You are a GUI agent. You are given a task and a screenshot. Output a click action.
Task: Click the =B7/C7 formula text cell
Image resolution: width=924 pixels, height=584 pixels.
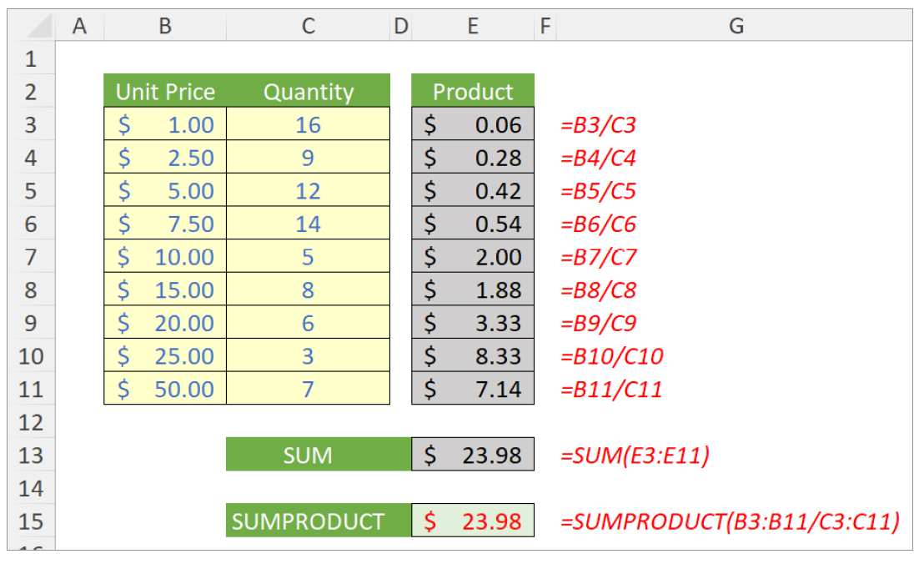coord(598,257)
